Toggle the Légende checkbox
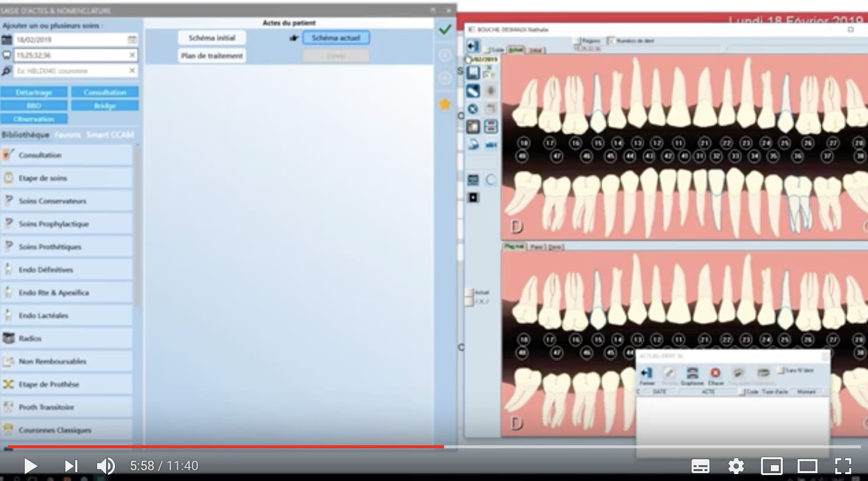Image resolution: width=868 pixels, height=481 pixels. click(578, 41)
